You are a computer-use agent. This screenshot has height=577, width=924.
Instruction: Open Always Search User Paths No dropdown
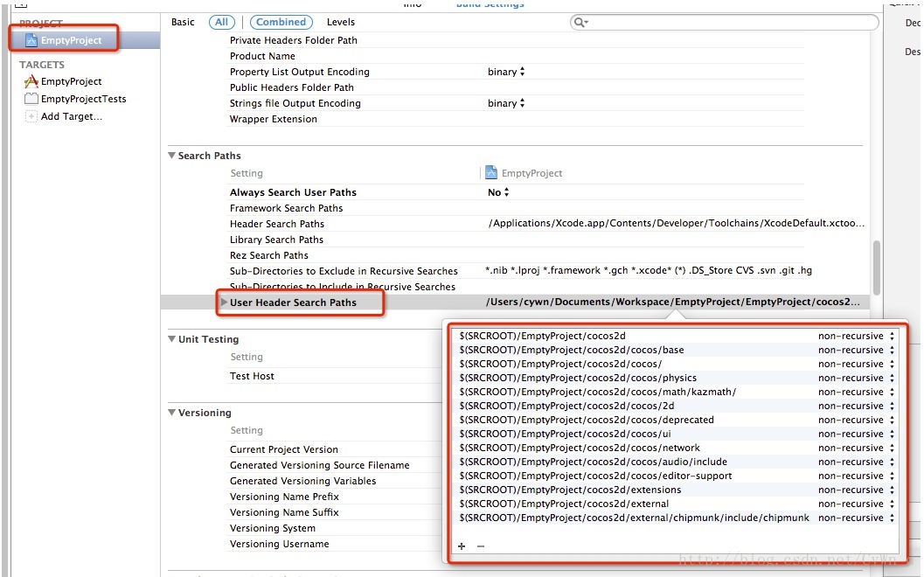498,192
